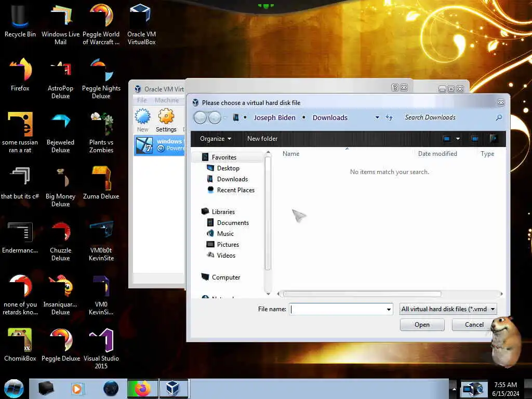The width and height of the screenshot is (532, 399).
Task: Click the search magnifier in Search Downloads
Action: pyautogui.click(x=499, y=117)
